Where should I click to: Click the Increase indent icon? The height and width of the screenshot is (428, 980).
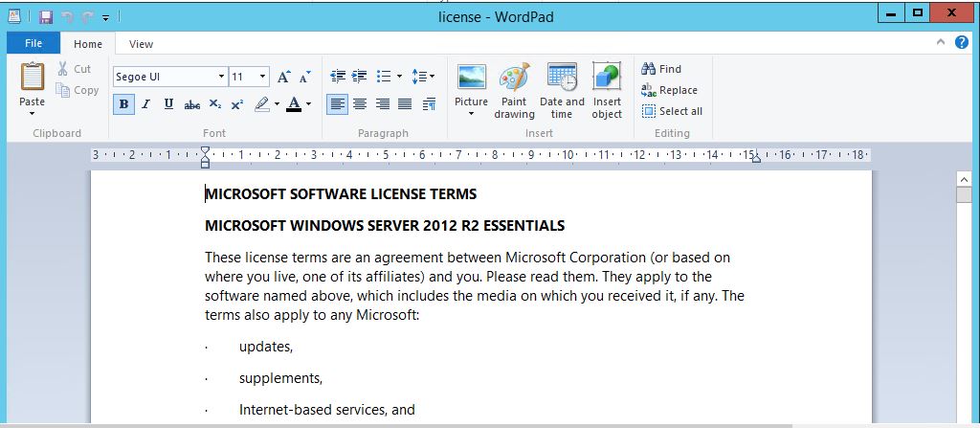pos(360,77)
